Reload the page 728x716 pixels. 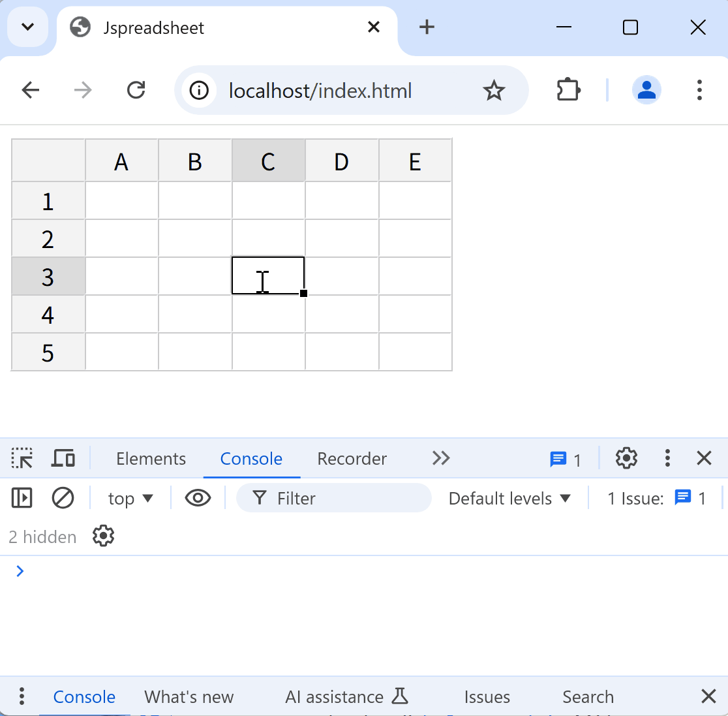tap(136, 90)
